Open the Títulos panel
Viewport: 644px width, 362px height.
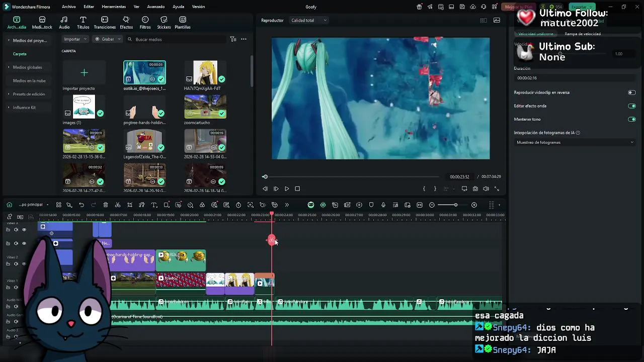[x=83, y=23]
